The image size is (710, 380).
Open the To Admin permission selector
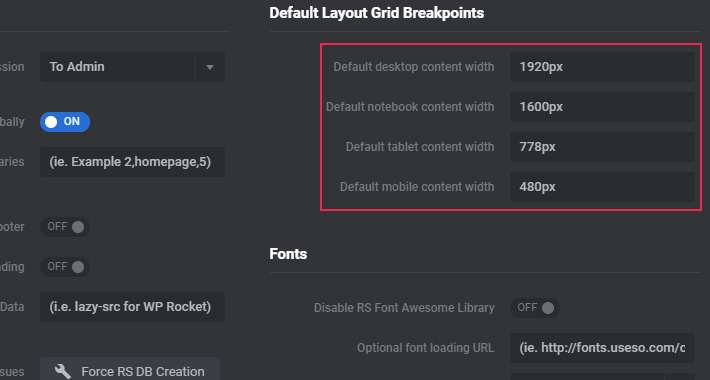(132, 67)
